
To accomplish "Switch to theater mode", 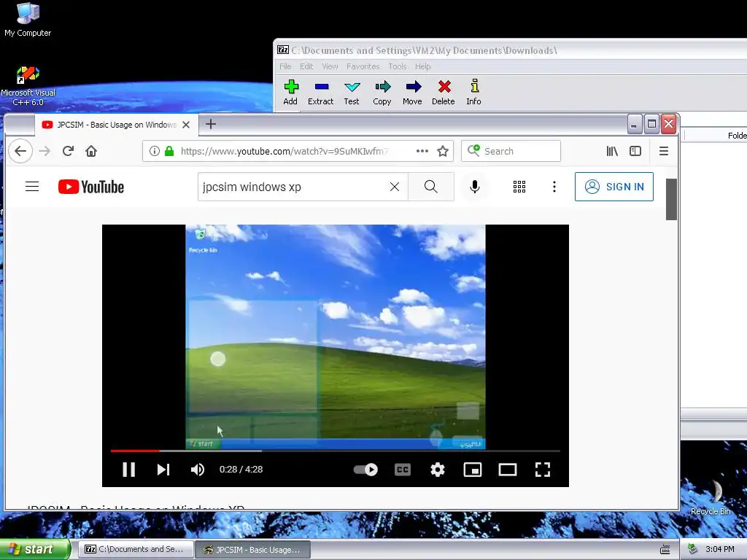I will (x=508, y=470).
